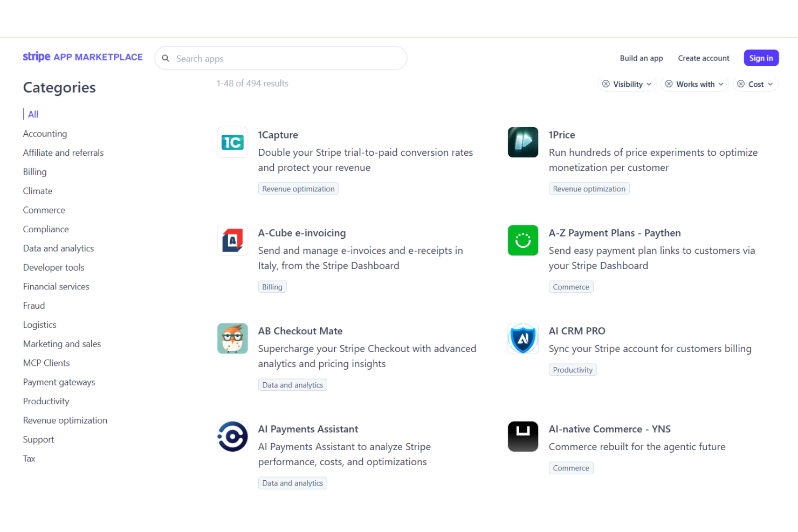Screen dimensions: 798x532
Task: Select the AB Checkout Mate avatar icon
Action: (x=232, y=338)
